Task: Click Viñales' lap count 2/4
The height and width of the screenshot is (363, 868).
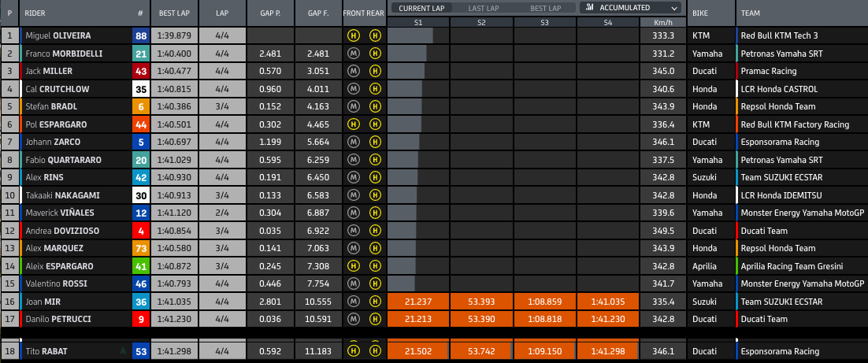Action: [x=222, y=213]
